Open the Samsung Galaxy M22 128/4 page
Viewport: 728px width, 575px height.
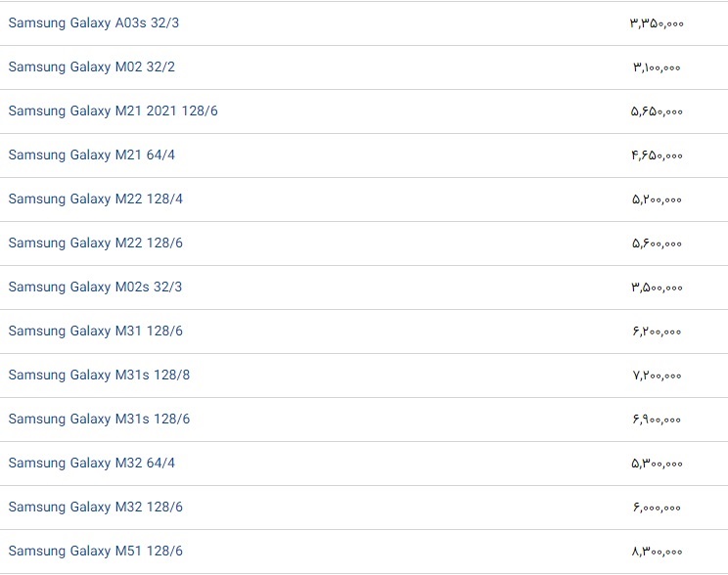(x=95, y=199)
